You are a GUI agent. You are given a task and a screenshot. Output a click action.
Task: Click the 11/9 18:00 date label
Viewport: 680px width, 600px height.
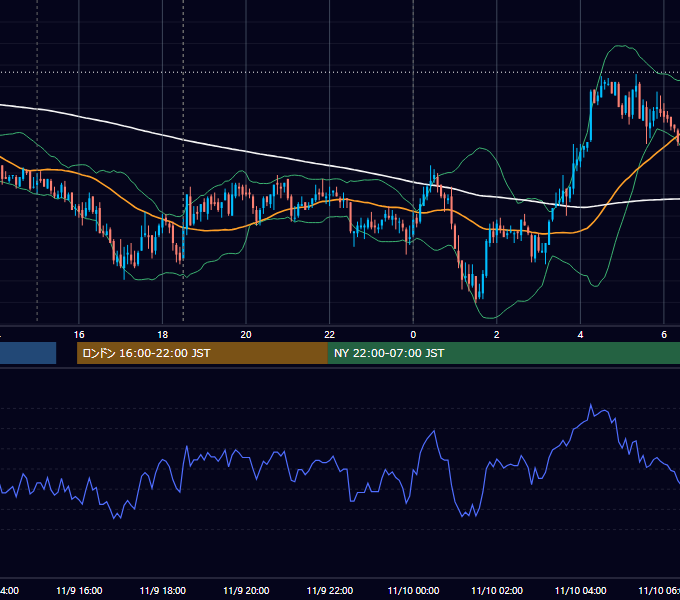coord(163,590)
